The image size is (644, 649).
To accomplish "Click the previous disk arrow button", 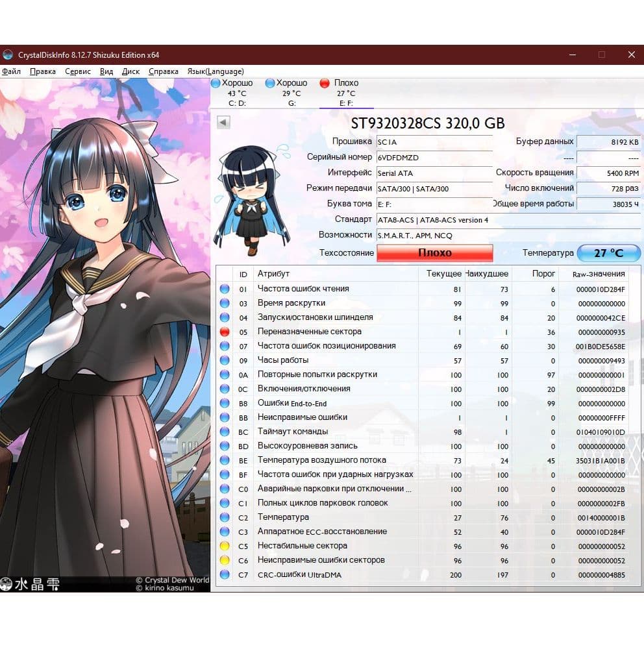I will [x=223, y=122].
